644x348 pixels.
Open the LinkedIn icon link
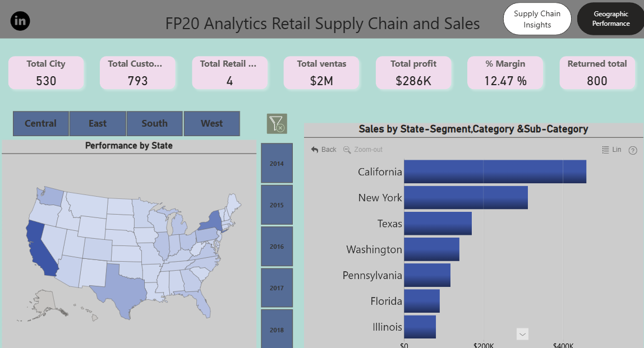(x=20, y=21)
